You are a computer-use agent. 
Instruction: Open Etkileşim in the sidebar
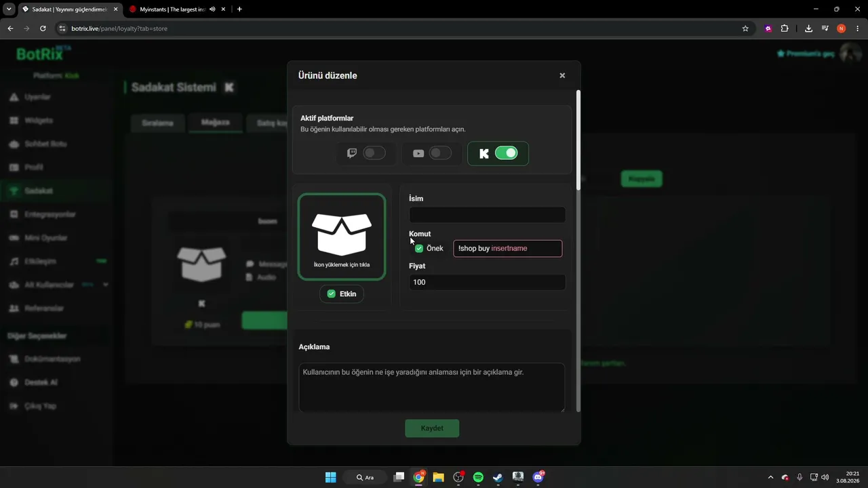pyautogui.click(x=41, y=262)
